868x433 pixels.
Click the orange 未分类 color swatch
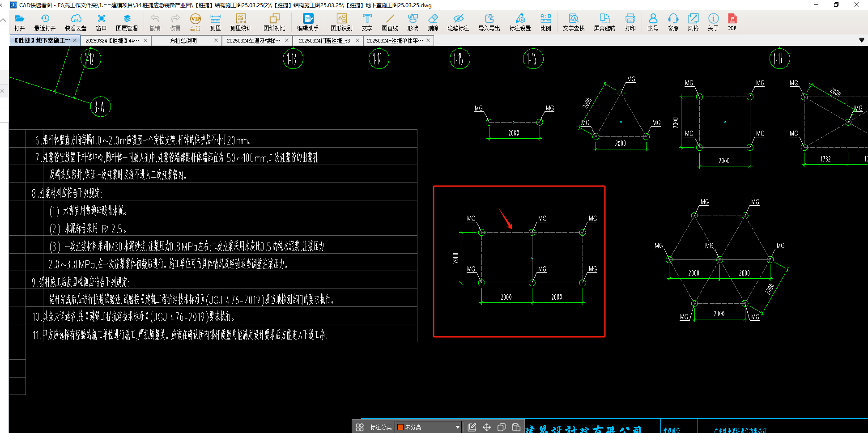point(401,427)
